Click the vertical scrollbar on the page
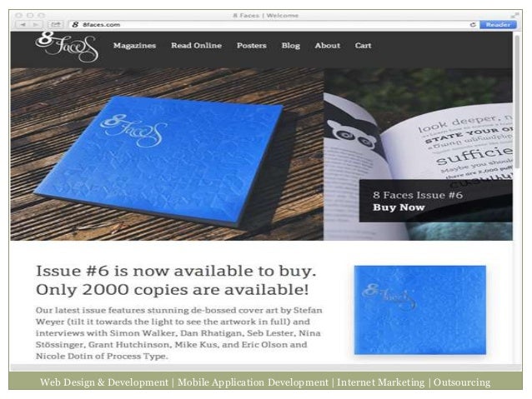Image resolution: width=532 pixels, height=399 pixels. tap(517, 102)
